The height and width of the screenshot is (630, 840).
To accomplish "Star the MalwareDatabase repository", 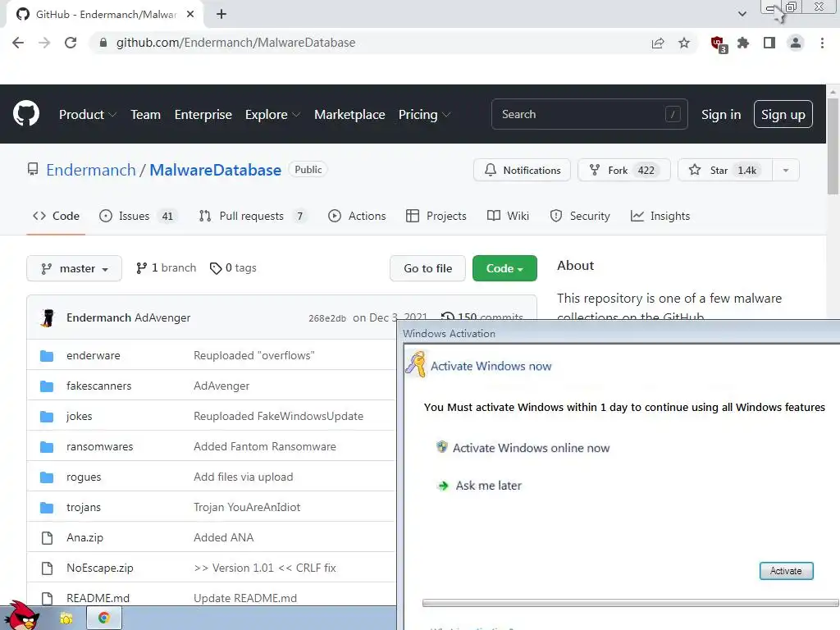I will (x=725, y=171).
